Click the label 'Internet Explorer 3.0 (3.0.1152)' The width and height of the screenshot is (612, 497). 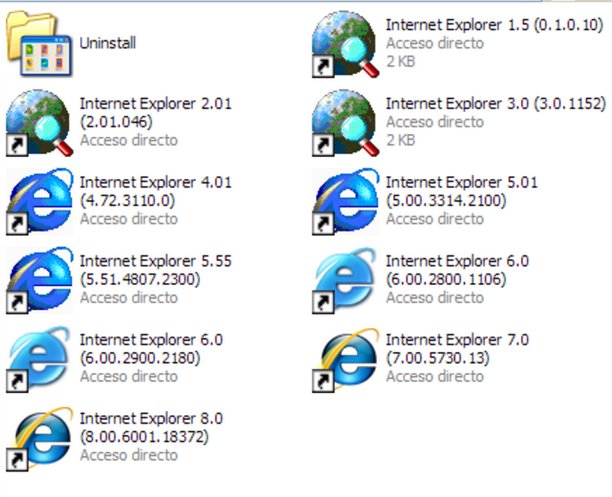pos(496,104)
